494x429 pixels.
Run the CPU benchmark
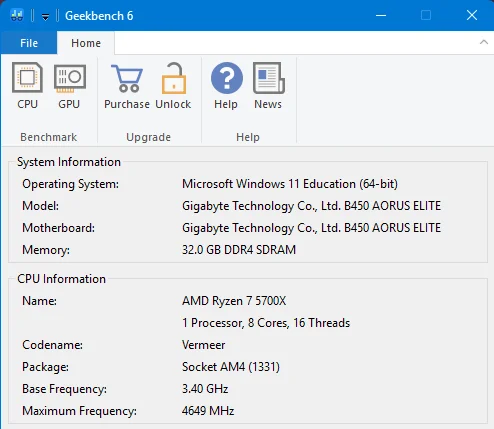tap(27, 86)
